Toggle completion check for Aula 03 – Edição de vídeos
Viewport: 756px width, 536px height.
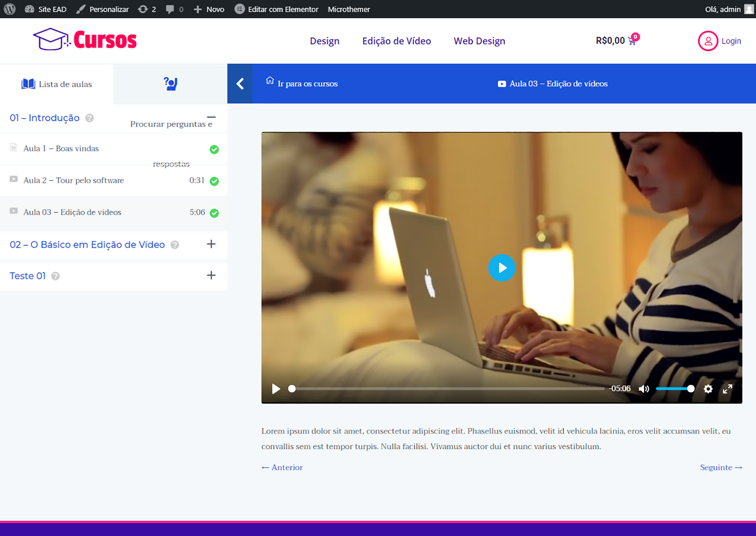pyautogui.click(x=214, y=213)
